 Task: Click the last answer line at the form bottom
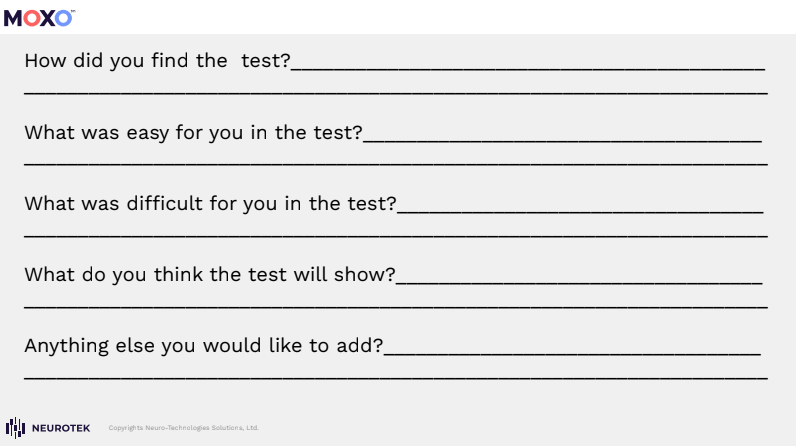point(395,376)
